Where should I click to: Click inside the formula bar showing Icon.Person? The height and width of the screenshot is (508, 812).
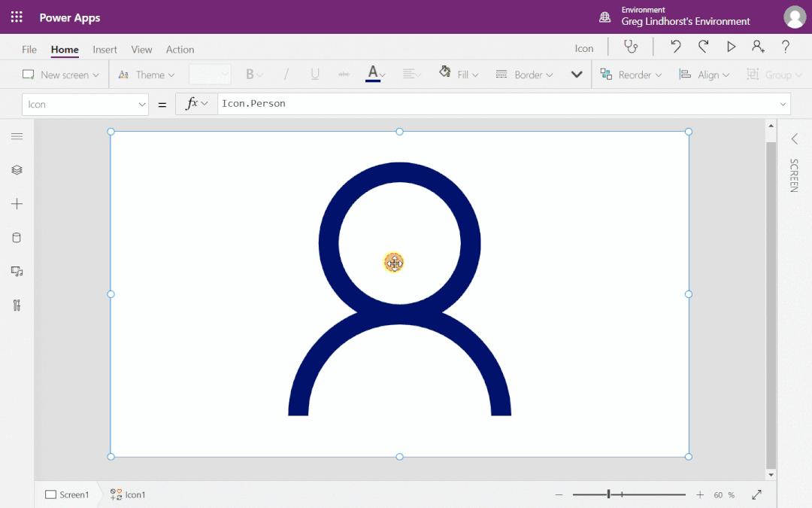pyautogui.click(x=376, y=103)
